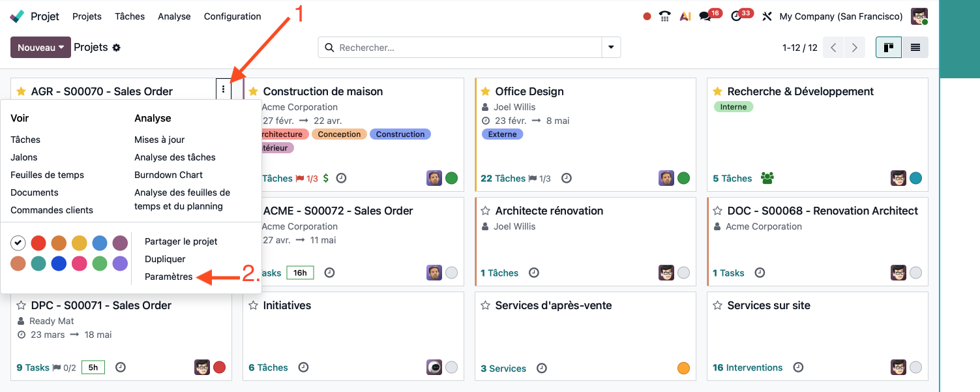Open the phone VoIP icon

pos(665,16)
